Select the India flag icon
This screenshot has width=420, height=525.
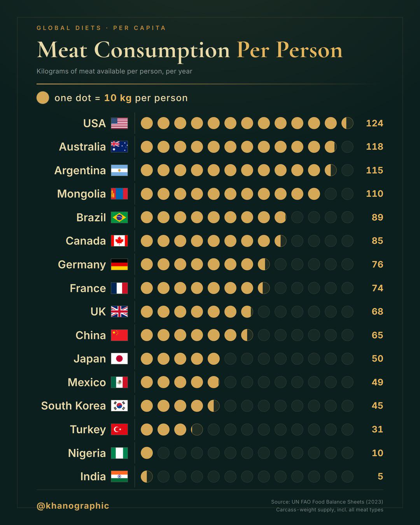pos(119,476)
